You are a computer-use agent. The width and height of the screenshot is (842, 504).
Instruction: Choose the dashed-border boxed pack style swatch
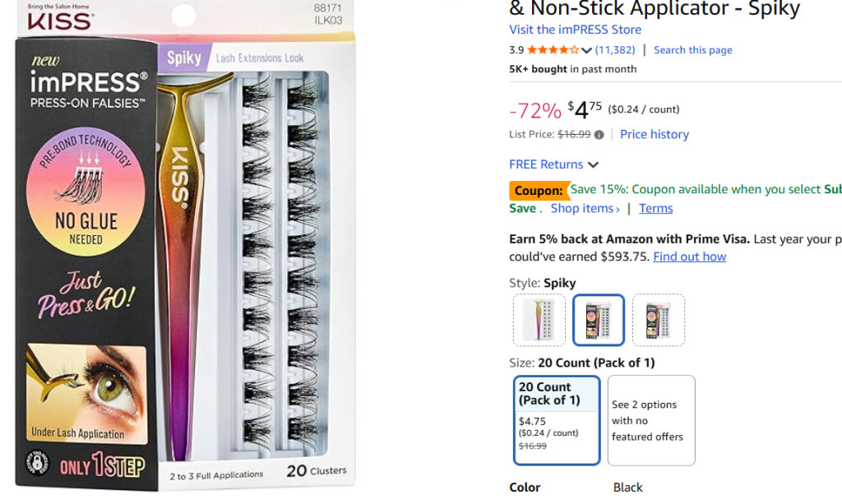(x=659, y=321)
